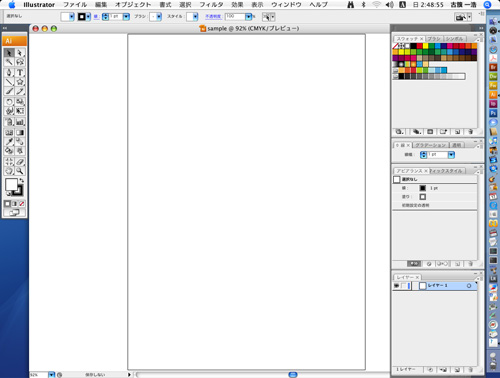Switch to the ブラシ panel tab

coord(434,39)
